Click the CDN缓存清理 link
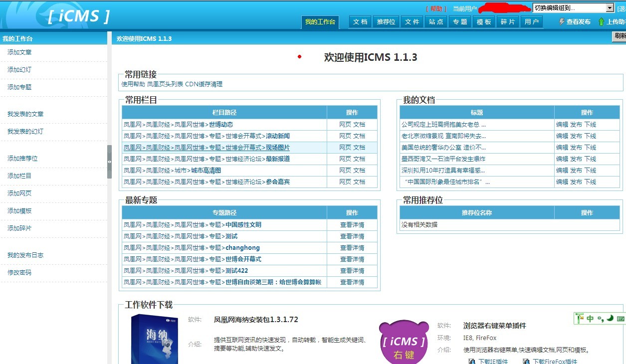The image size is (626, 364). coord(204,84)
